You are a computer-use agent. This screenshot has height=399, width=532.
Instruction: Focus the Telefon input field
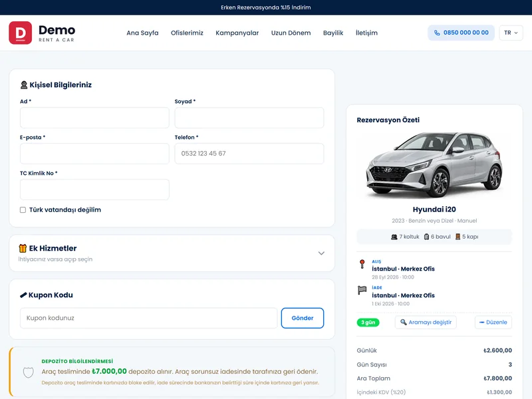tap(249, 154)
